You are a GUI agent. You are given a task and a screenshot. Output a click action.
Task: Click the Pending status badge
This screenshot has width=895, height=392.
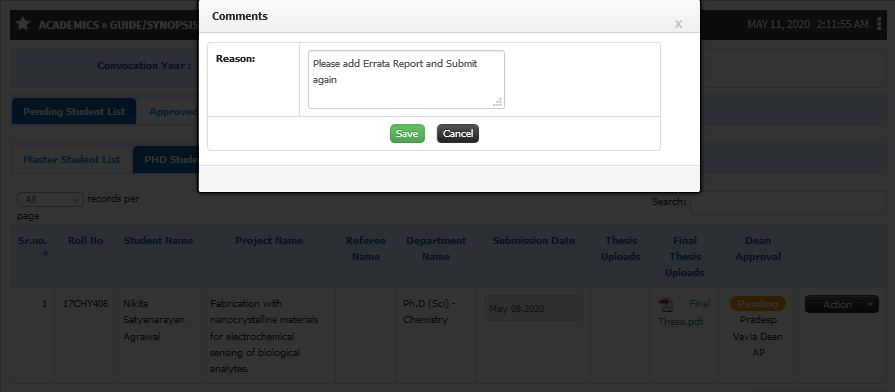[757, 304]
